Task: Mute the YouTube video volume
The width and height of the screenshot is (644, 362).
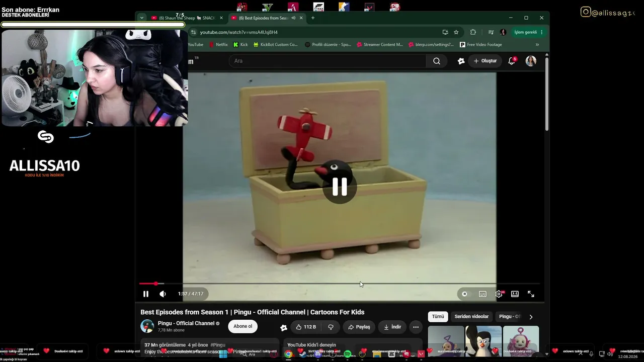Action: [x=163, y=294]
